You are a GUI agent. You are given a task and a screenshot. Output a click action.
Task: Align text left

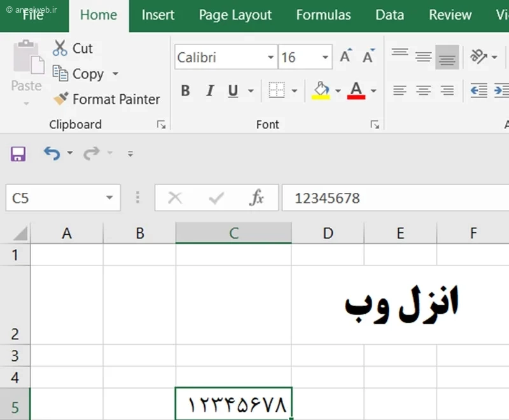[x=400, y=90]
